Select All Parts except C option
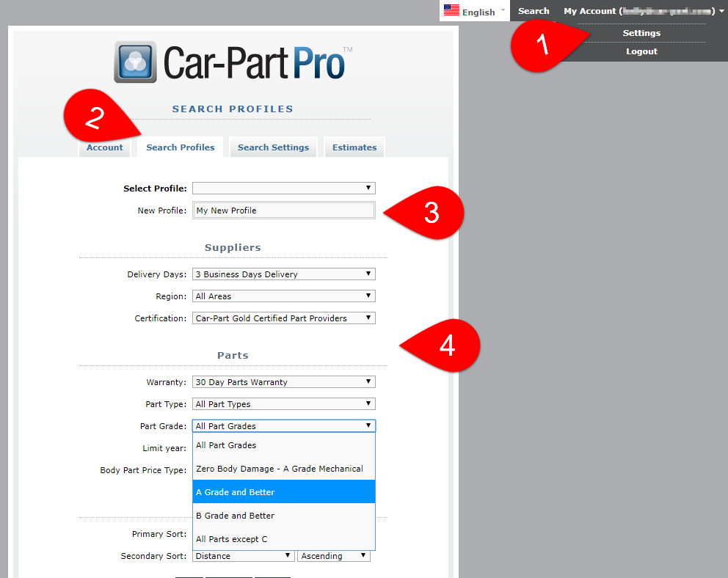Screen dimensions: 728x578 point(284,538)
